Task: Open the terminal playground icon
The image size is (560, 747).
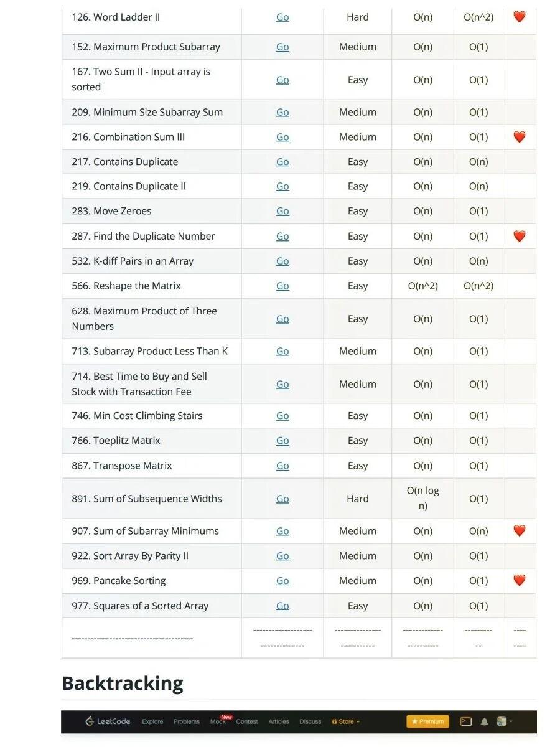Action: tap(466, 721)
